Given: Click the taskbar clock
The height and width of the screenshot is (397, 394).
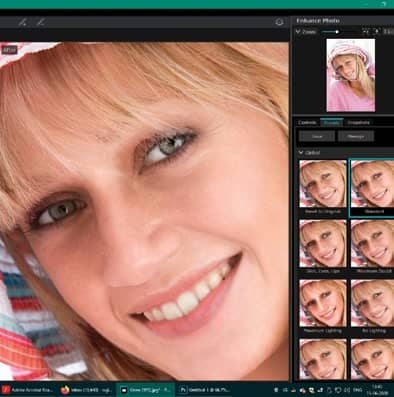Looking at the screenshot, I should [x=377, y=390].
